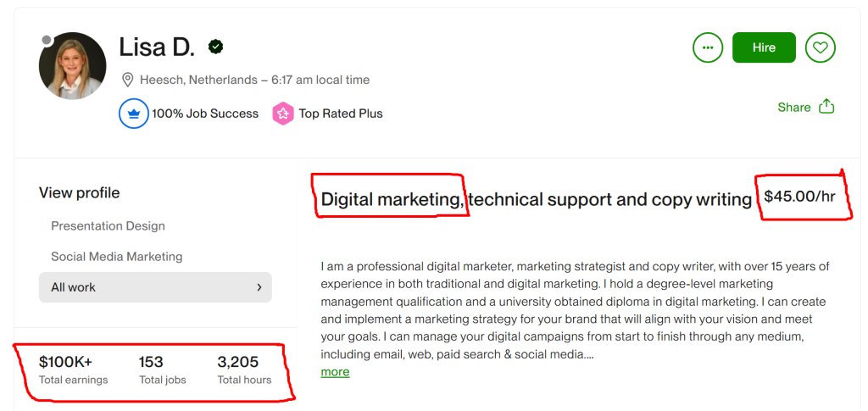
Task: Click the Share link text
Action: 794,107
